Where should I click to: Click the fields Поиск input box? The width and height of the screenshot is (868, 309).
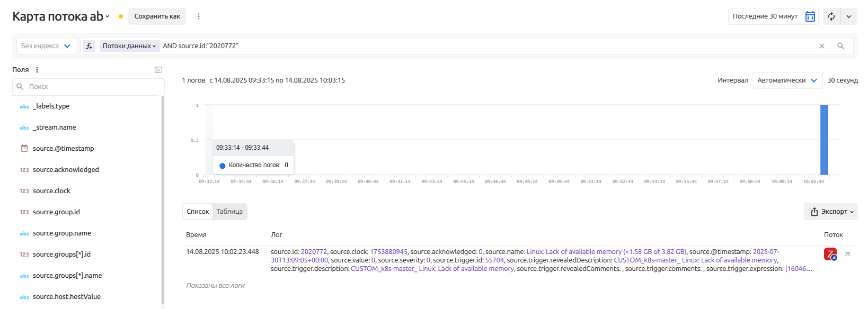tap(88, 87)
